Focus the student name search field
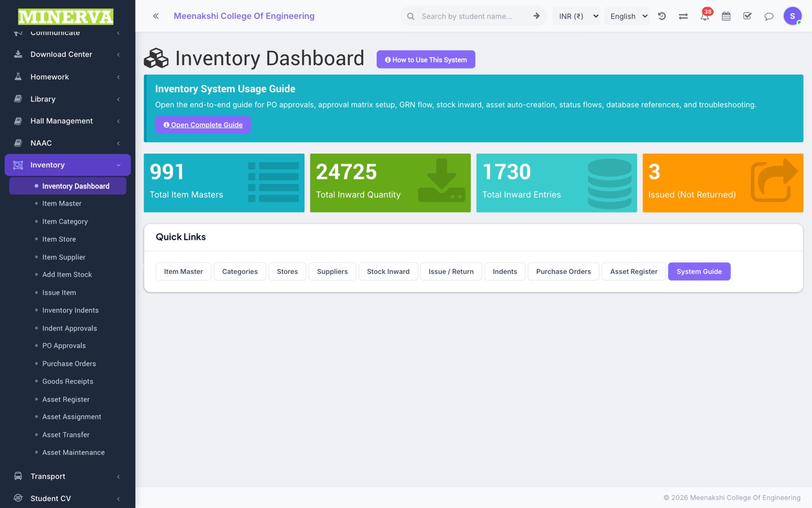This screenshot has width=812, height=508. point(473,16)
